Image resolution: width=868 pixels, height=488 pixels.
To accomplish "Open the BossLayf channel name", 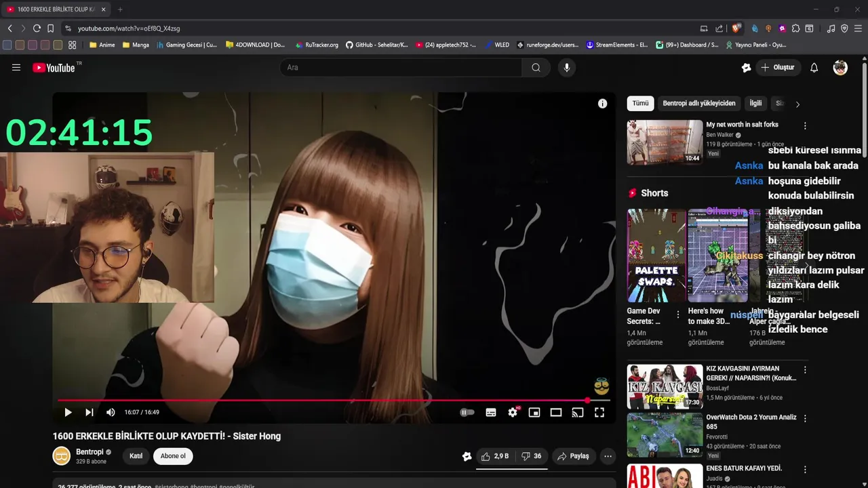I will tap(719, 388).
